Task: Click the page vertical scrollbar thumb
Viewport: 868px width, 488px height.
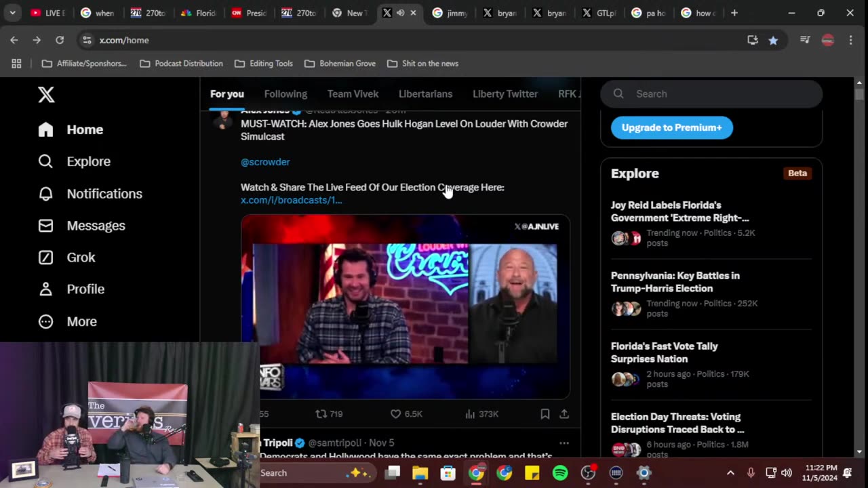Action: [859, 94]
